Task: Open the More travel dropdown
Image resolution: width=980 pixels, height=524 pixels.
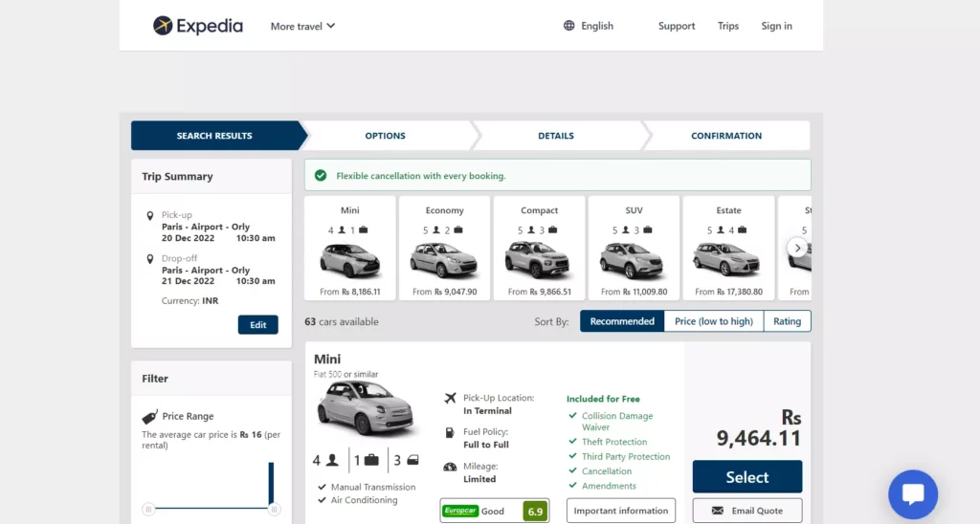Action: click(x=302, y=26)
